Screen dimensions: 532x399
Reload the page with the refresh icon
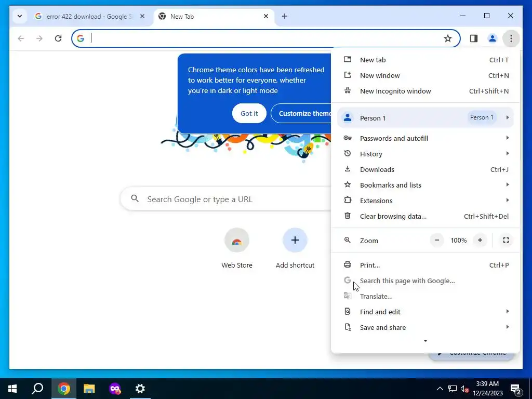[x=58, y=38]
